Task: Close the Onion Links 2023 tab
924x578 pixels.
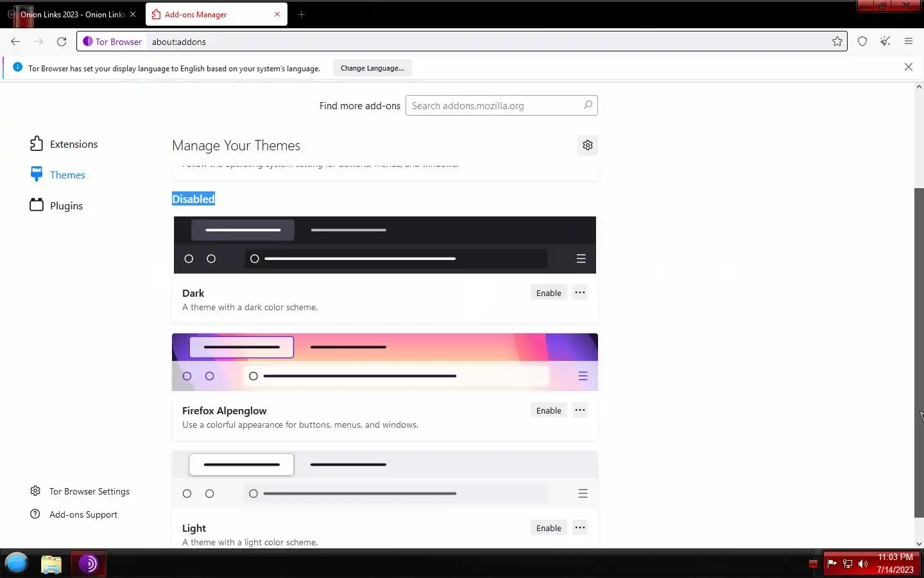Action: click(133, 14)
